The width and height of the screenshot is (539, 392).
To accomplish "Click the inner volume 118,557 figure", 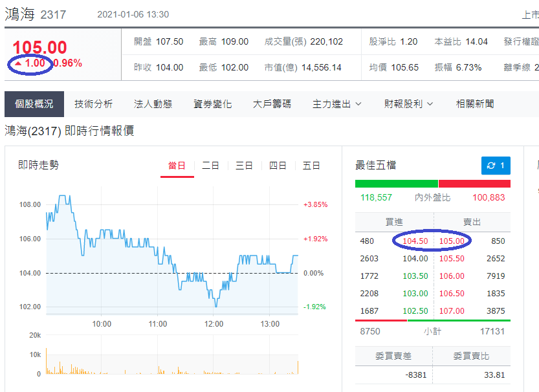I will [376, 197].
